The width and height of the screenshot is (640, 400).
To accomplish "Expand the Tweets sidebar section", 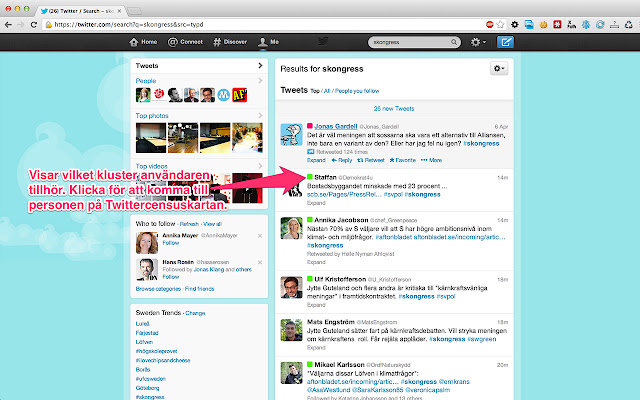I will 199,66.
